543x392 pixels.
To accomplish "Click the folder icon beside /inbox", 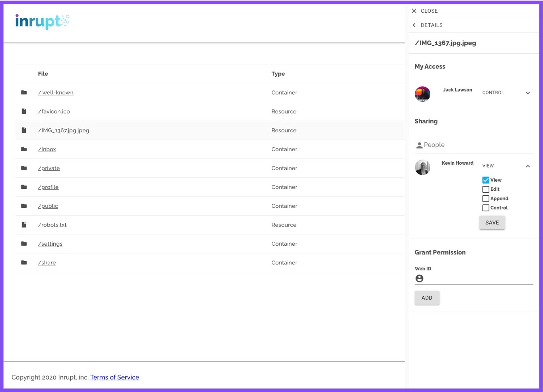I will pyautogui.click(x=24, y=149).
